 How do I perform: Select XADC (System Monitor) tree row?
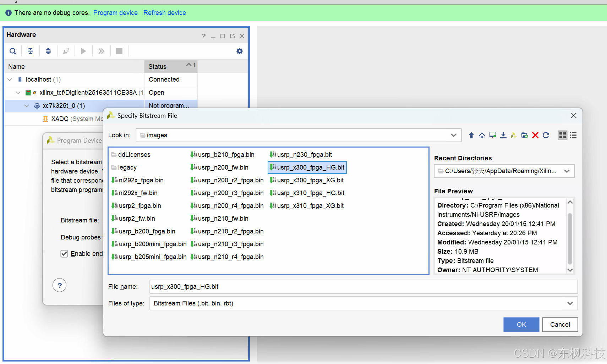[x=72, y=119]
